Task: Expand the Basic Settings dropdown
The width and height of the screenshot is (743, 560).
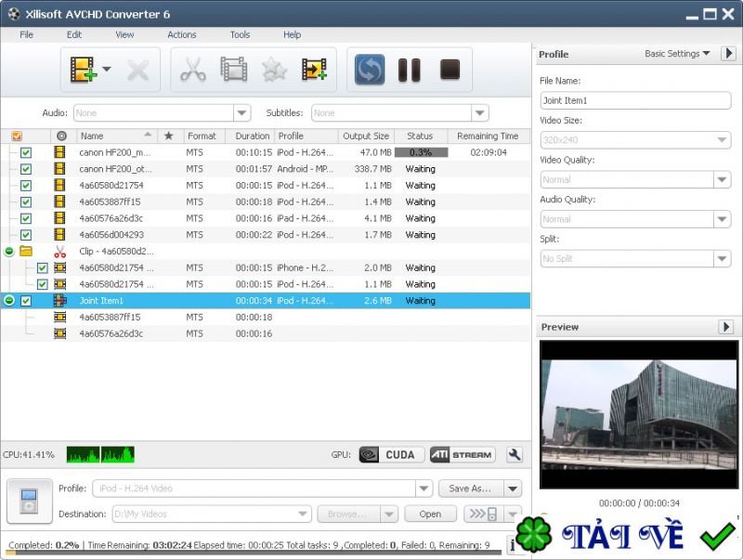Action: pos(677,54)
